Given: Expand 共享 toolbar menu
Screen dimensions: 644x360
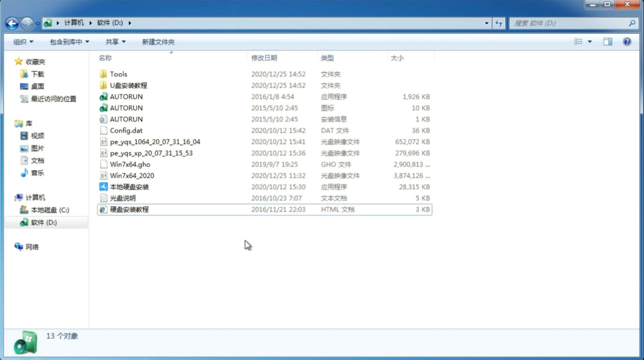Looking at the screenshot, I should (x=114, y=42).
